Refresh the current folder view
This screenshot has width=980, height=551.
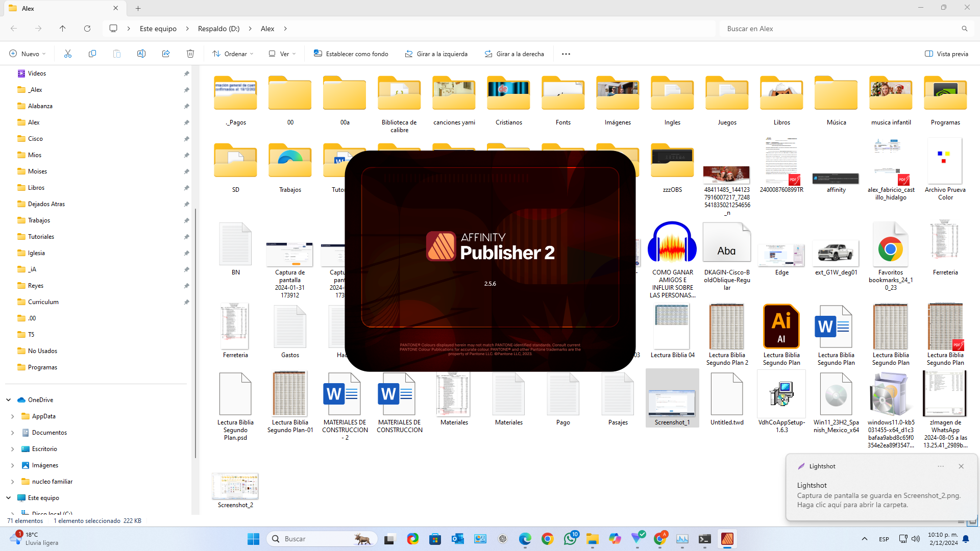[87, 29]
